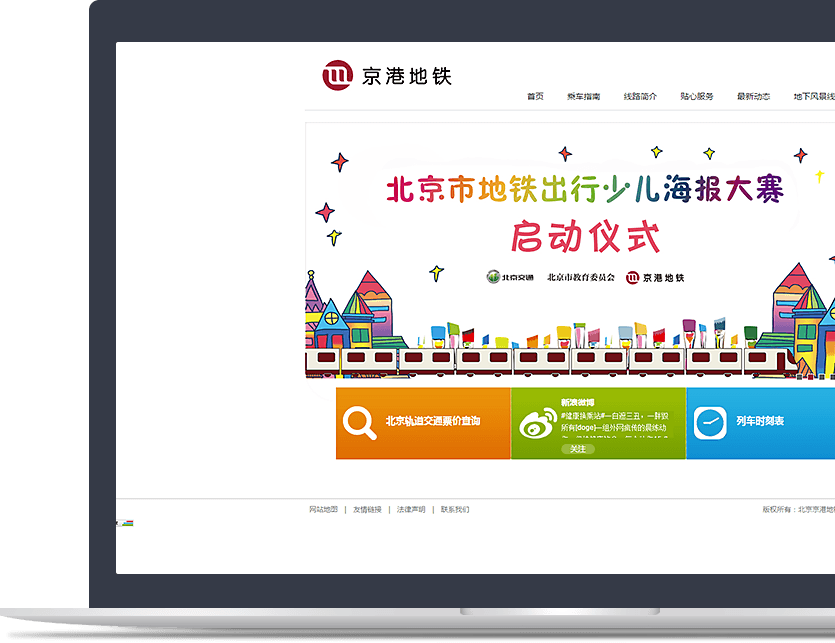This screenshot has height=643, width=835.
Task: Click the 启动仪式 poster banner title
Action: tap(585, 238)
